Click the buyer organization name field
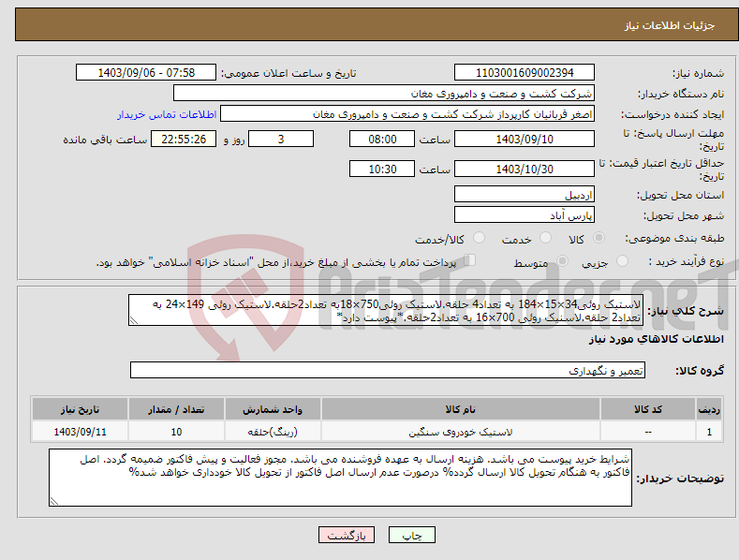This screenshot has width=739, height=560. coord(384,93)
